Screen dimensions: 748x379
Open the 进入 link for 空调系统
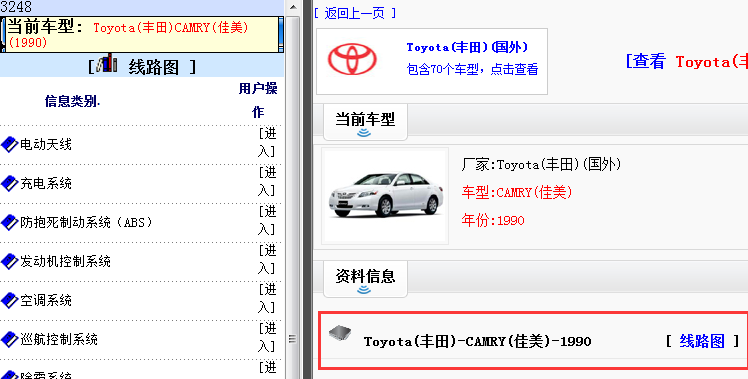267,299
